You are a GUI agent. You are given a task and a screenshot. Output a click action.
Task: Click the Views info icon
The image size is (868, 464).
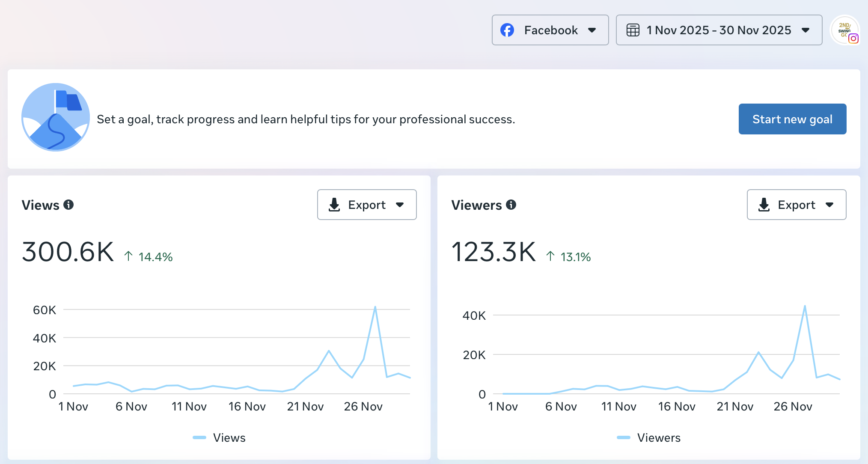68,205
